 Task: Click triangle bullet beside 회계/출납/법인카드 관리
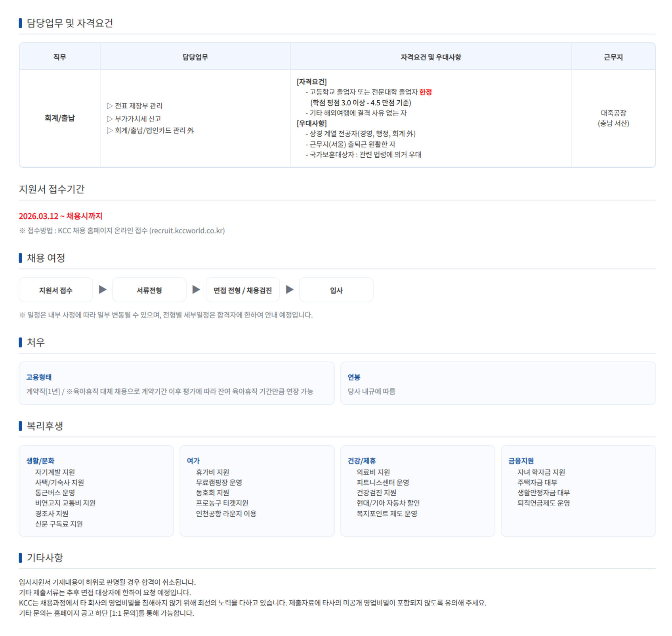pos(110,130)
